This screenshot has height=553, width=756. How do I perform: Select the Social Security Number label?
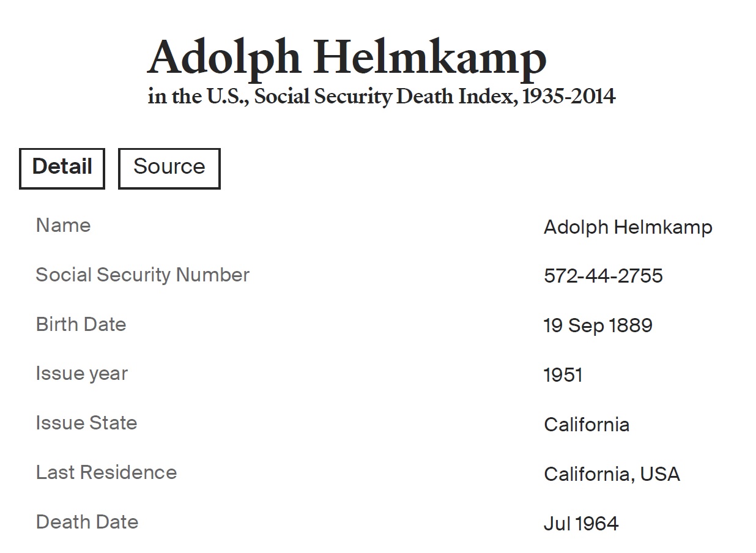click(x=143, y=275)
